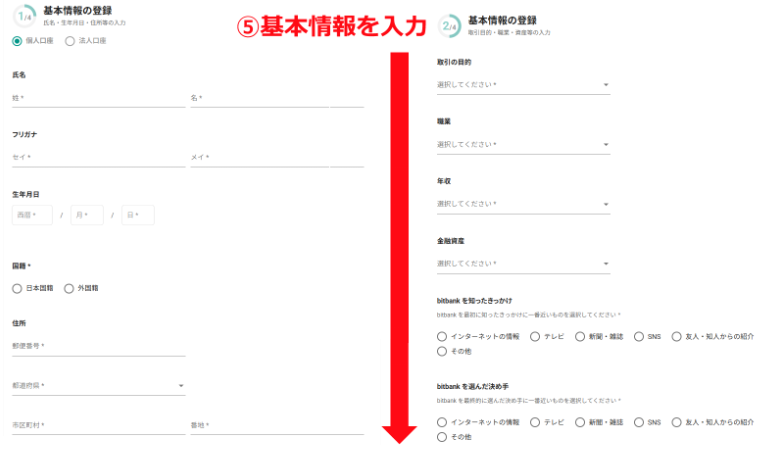Select テレビ under bitbank を知ったきっかけ

click(535, 336)
